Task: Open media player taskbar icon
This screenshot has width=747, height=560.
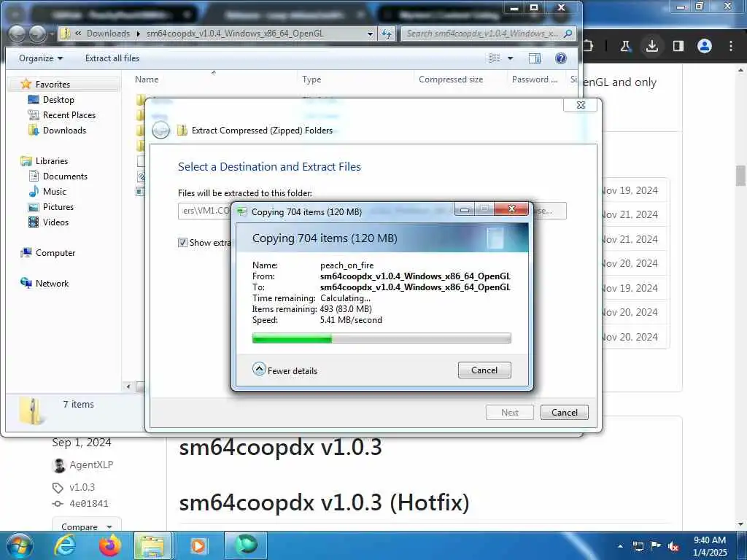Action: click(x=198, y=545)
